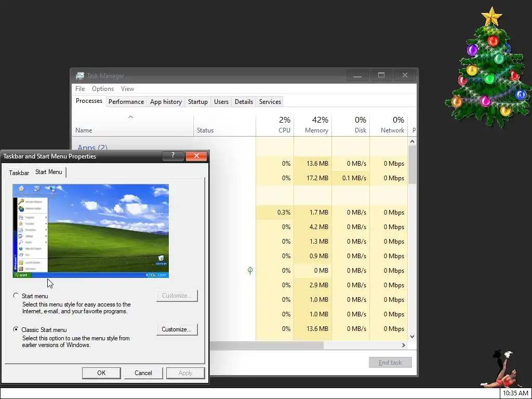
Task: Click the sort arrow above the Name column
Action: [x=130, y=117]
